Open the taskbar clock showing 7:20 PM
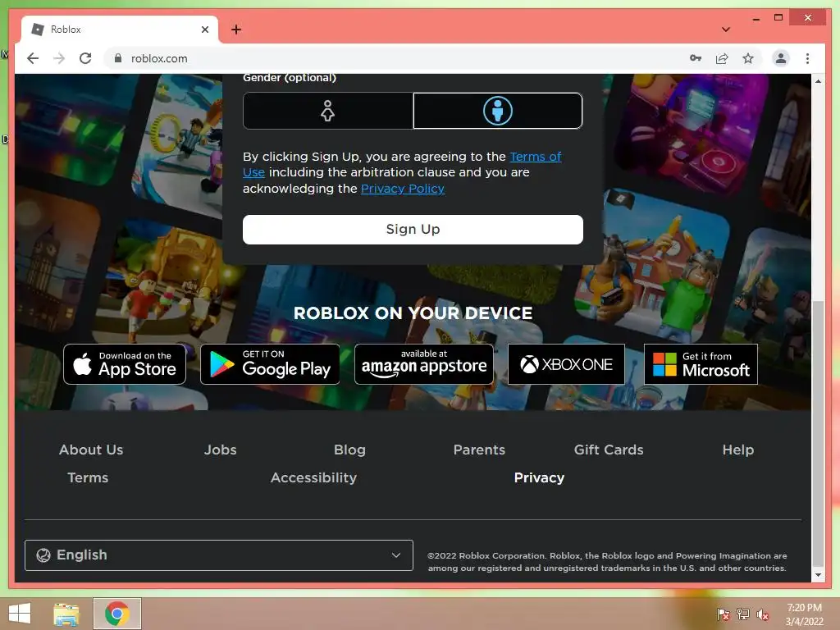Screen dimensions: 840x630 coord(804,614)
